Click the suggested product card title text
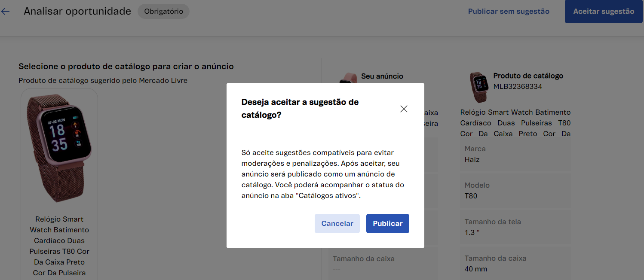644x280 pixels. click(x=59, y=246)
